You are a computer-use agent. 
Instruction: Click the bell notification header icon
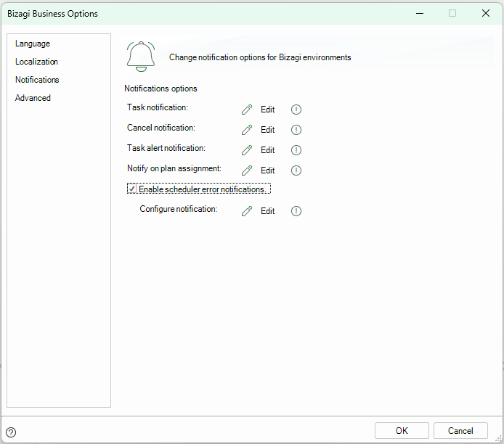(x=141, y=57)
